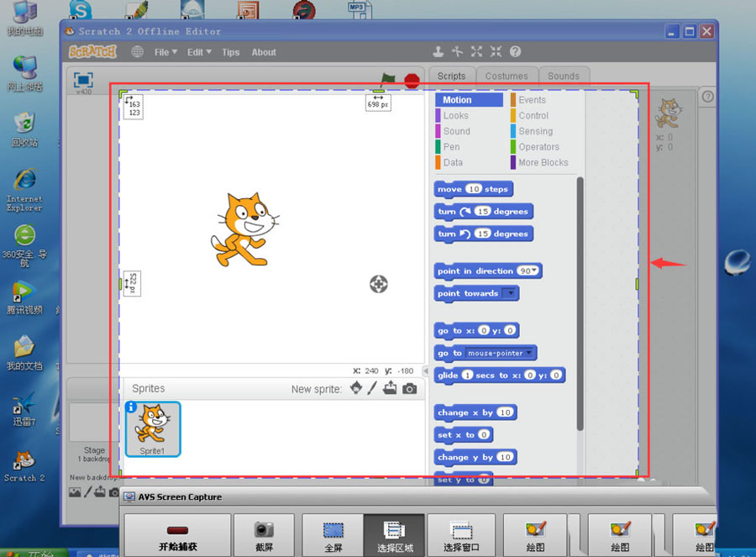756x557 pixels.
Task: Open the Recycle Bin desktop icon
Action: point(24,129)
